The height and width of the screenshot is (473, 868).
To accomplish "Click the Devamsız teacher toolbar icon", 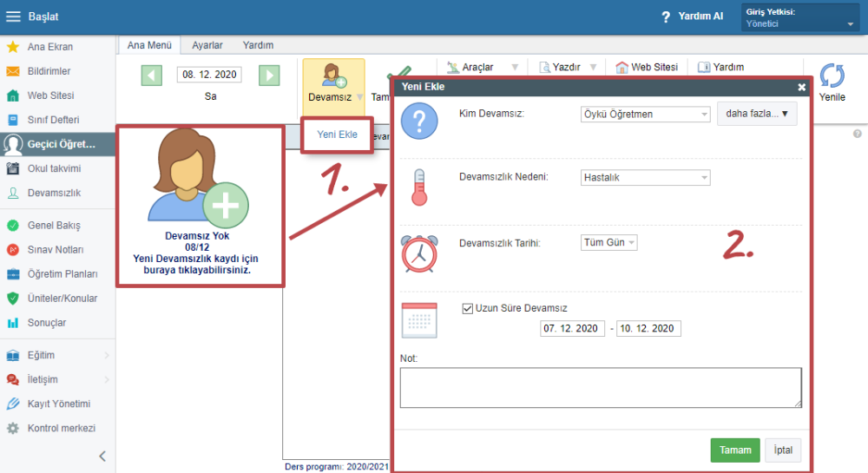I will pos(334,76).
